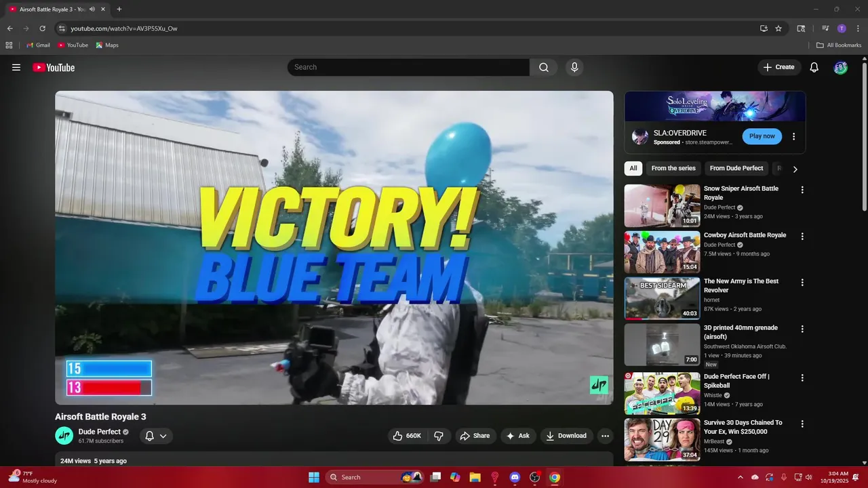Click the search magnifier button
The image size is (868, 488).
[544, 67]
